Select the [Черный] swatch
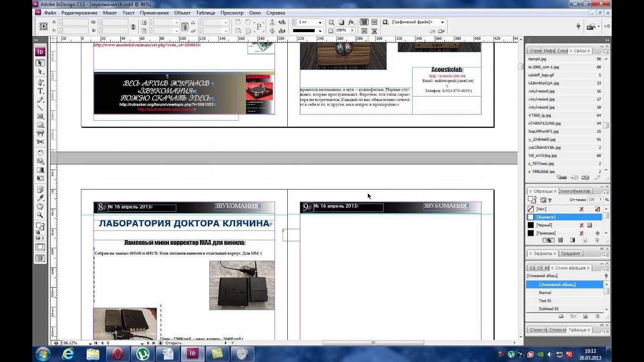The width and height of the screenshot is (644, 362). 565,225
